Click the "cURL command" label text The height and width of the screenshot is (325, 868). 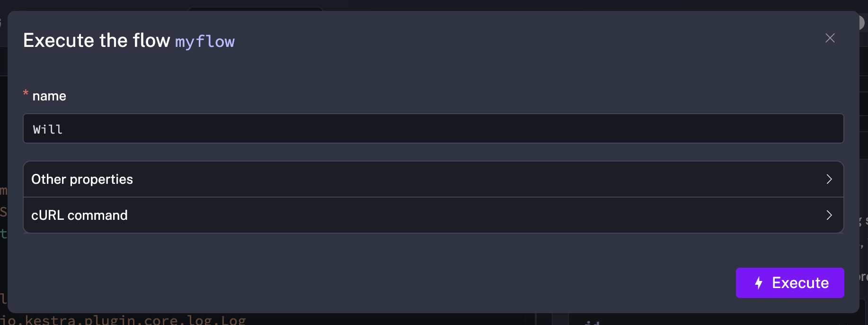point(80,215)
